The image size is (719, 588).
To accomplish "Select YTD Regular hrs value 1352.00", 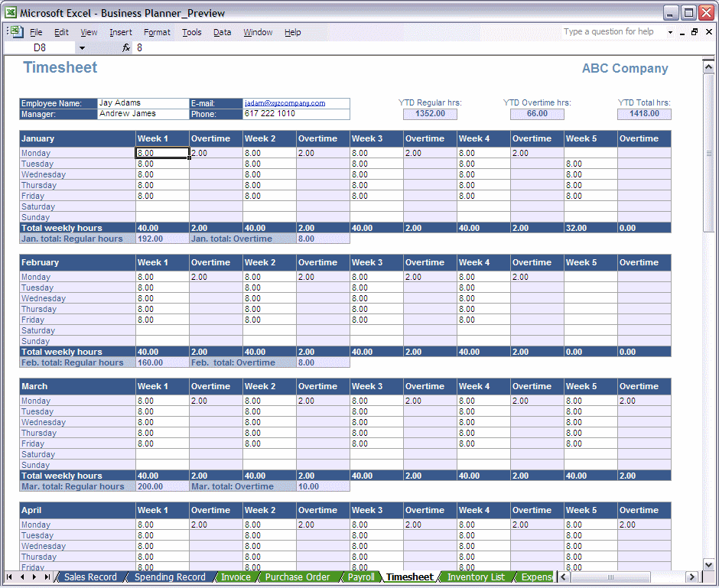I will pos(430,114).
